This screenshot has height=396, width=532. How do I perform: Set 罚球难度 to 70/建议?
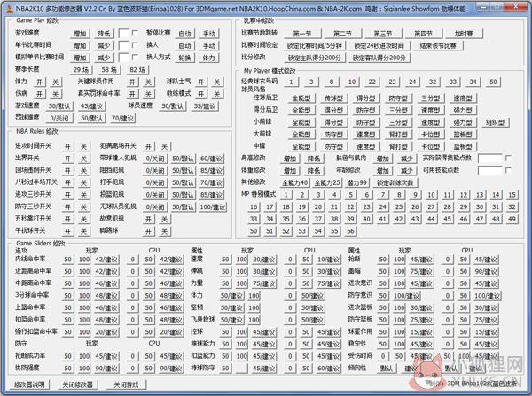pos(122,119)
